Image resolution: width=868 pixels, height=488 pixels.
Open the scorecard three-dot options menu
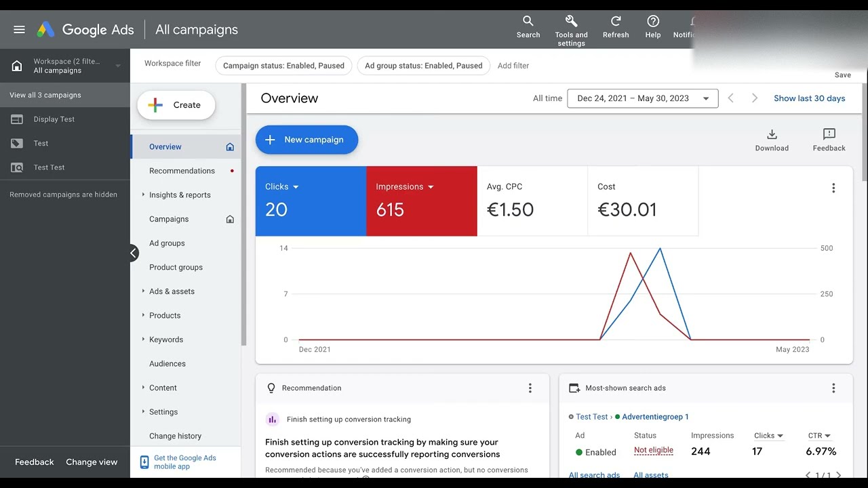(833, 188)
